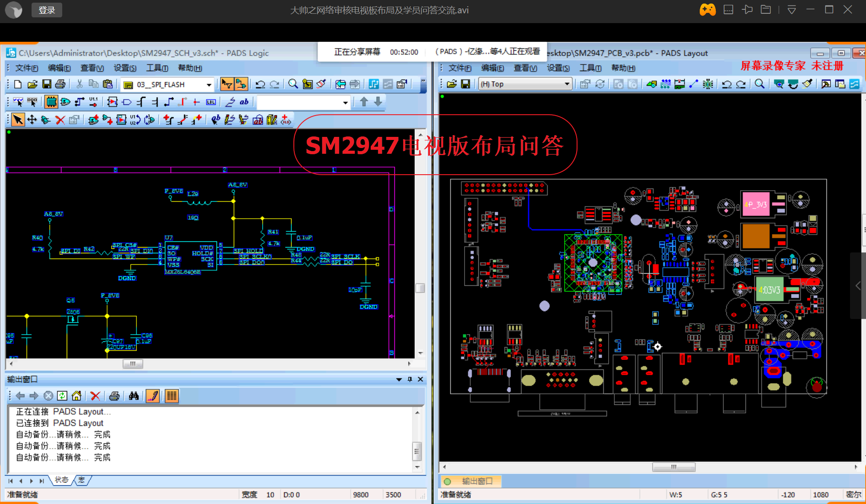Toggle the Select arrow mode in design toolbar
Viewport: 866px width, 504px height.
click(x=18, y=120)
